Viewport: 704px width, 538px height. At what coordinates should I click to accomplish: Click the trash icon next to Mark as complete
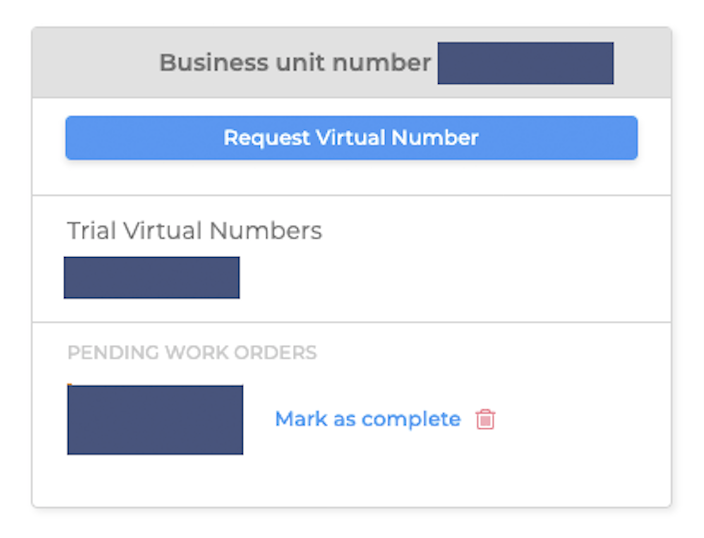click(485, 419)
